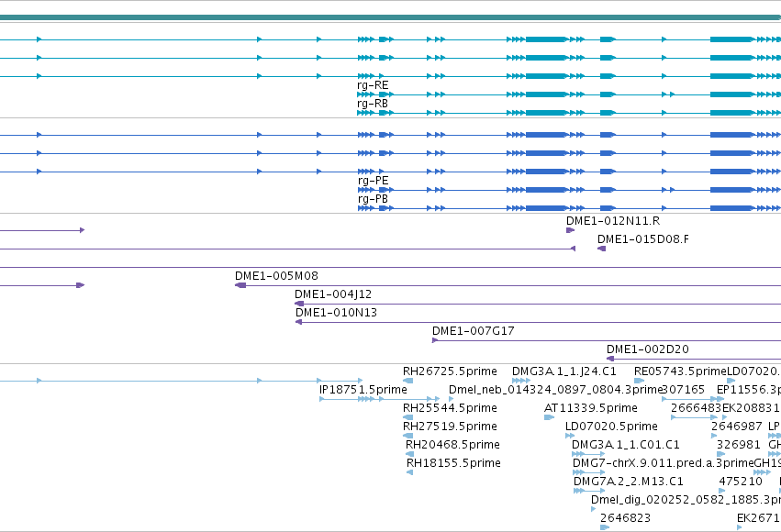Select the DME1-004J12 BAC feature
Image resolution: width=781 pixels, height=532 pixels.
click(x=538, y=304)
